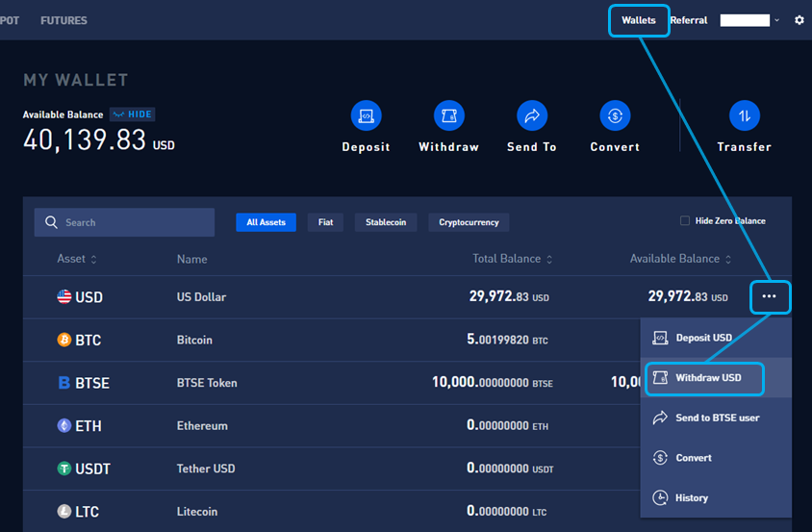Viewport: 812px width, 532px height.
Task: Sort by the Available Balance column arrows
Action: (728, 259)
